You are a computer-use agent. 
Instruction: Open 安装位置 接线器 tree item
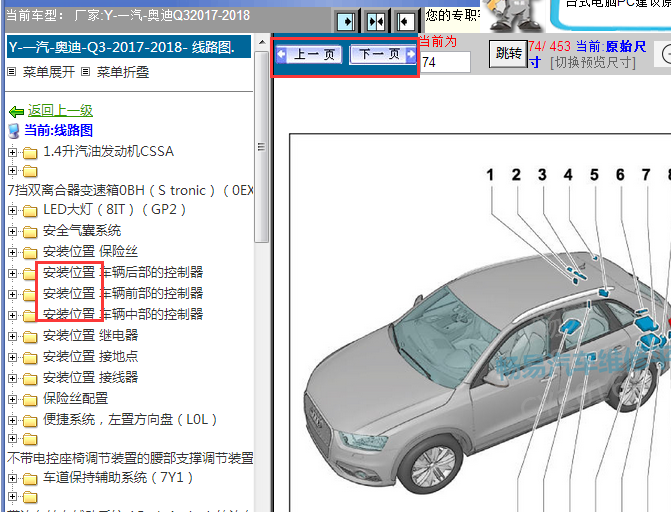point(90,377)
